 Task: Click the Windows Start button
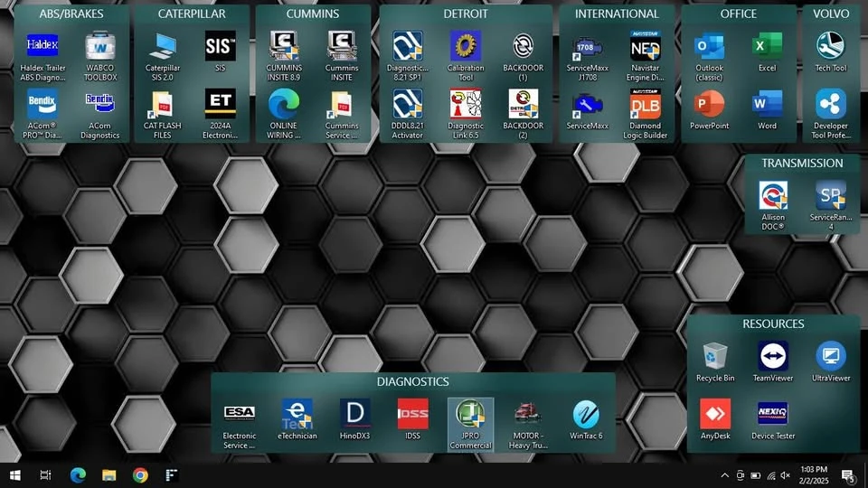tap(15, 474)
